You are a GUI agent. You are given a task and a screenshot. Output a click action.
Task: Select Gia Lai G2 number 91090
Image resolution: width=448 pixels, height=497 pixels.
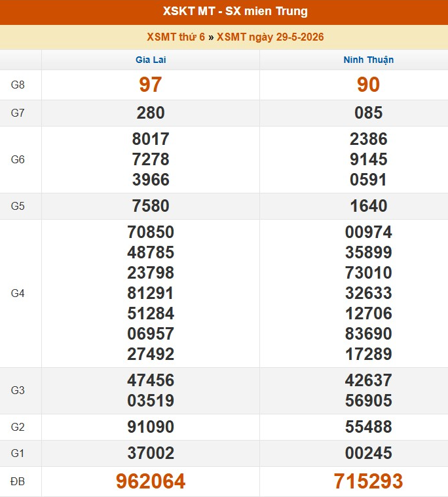coord(151,427)
